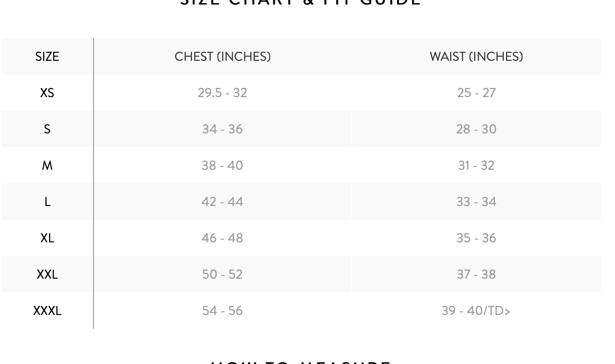
Task: Click the XXL size row label
Action: coord(47,275)
